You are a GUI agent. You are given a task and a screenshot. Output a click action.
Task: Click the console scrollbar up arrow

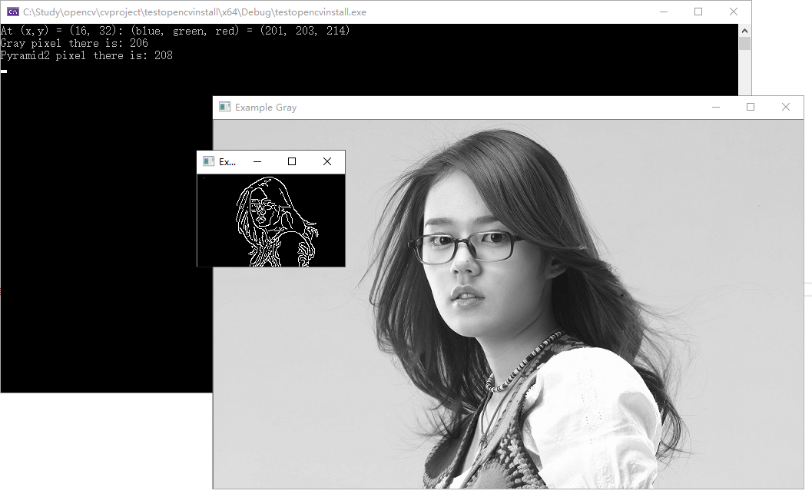(x=744, y=31)
